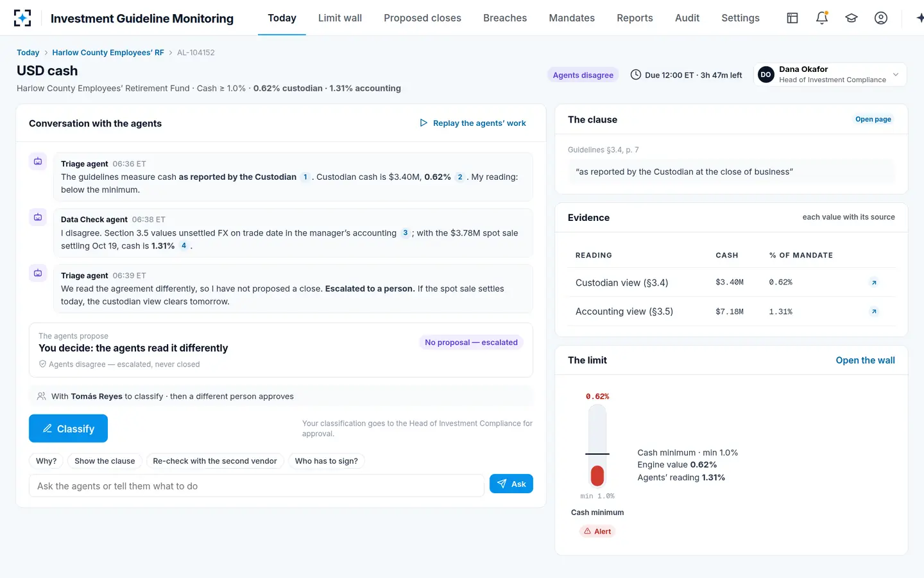Switch to the Limit wall tab
The height and width of the screenshot is (578, 924).
tap(340, 18)
